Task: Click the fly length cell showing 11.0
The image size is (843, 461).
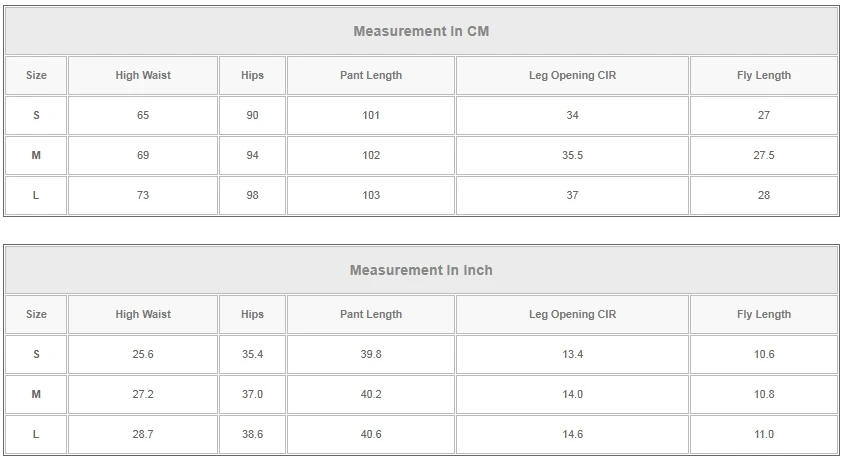Action: pos(764,435)
